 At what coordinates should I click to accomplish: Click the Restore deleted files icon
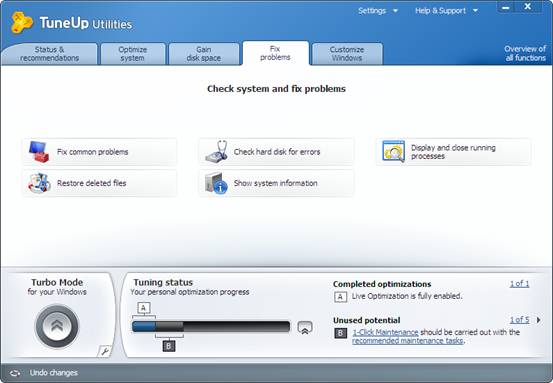(x=39, y=183)
